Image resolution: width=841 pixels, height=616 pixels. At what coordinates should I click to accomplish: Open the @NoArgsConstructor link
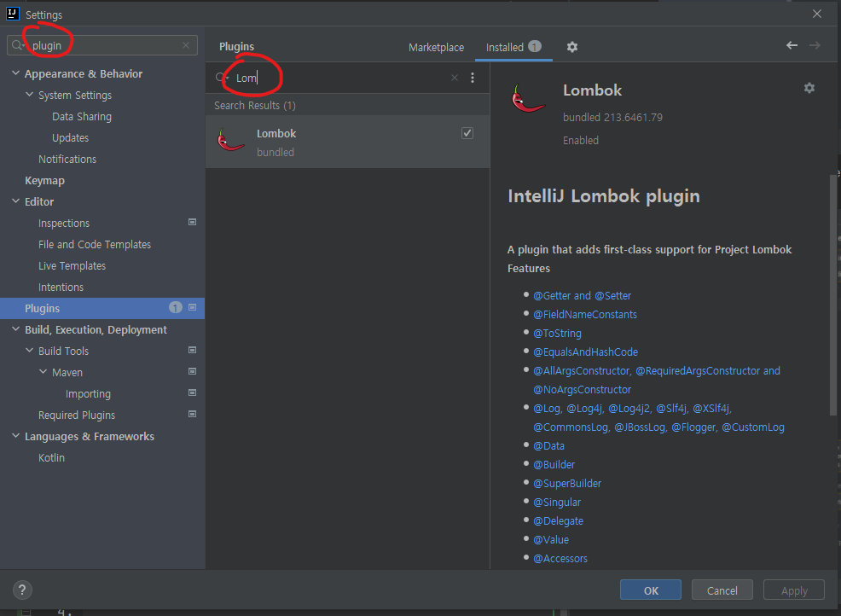point(582,390)
